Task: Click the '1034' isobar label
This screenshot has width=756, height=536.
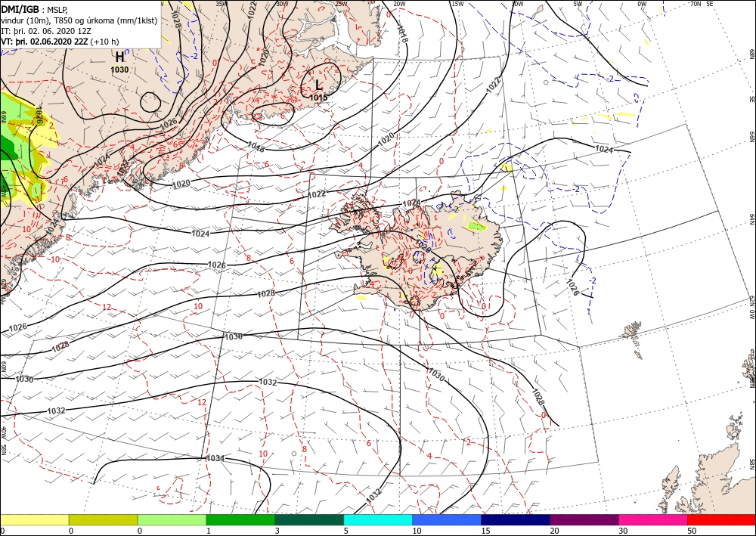Action: pos(215,458)
